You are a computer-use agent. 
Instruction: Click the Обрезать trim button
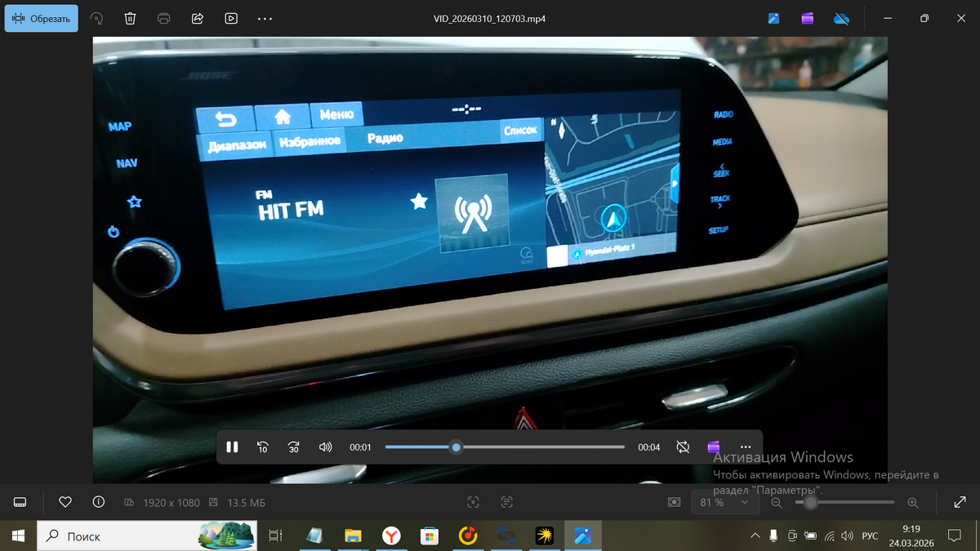coord(42,18)
